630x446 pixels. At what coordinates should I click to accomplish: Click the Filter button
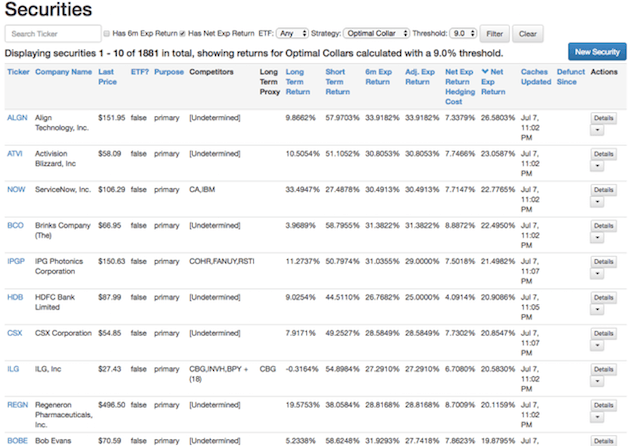coord(495,34)
